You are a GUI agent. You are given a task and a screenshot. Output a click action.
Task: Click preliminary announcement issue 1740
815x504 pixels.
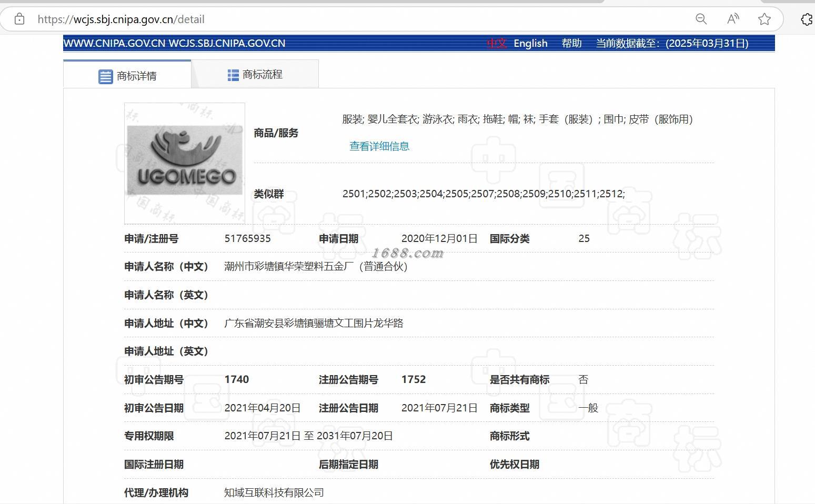pos(237,379)
